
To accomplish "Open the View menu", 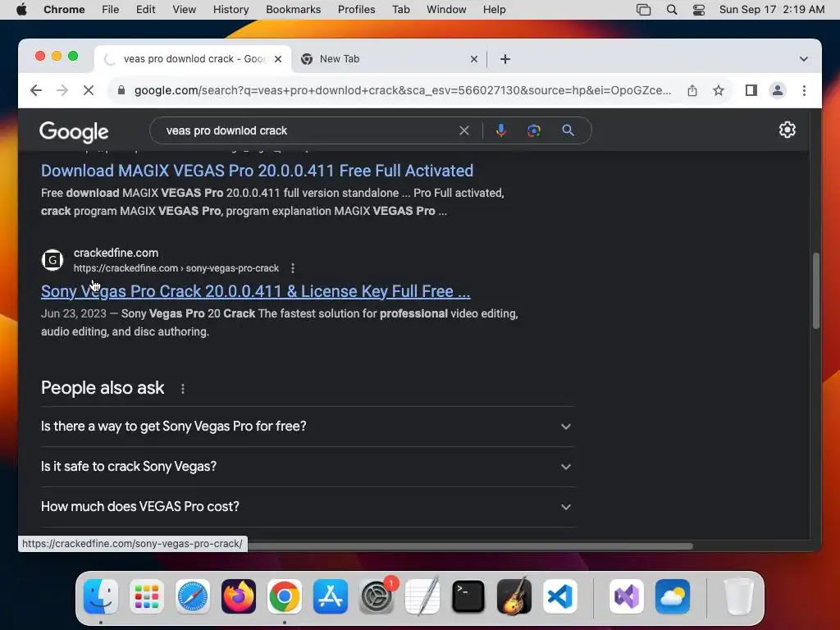I will (185, 10).
